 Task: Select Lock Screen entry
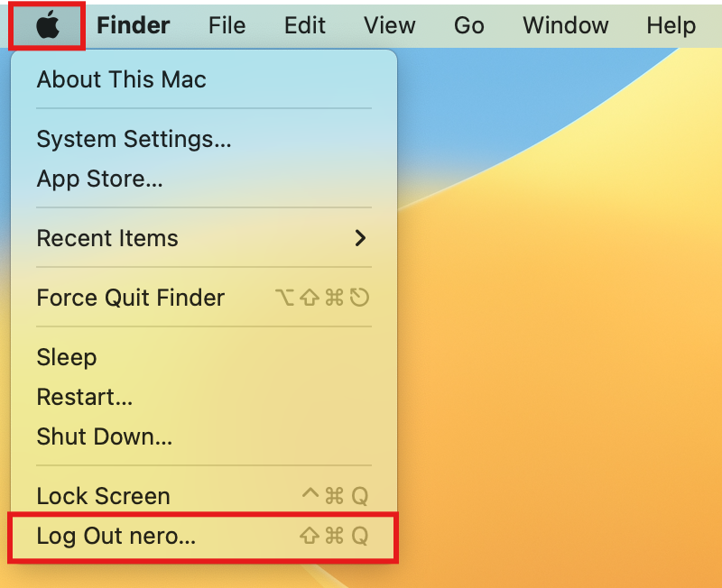coord(204,496)
